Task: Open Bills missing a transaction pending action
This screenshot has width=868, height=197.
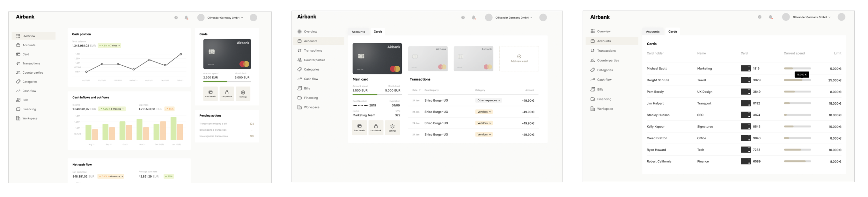Action: pyautogui.click(x=226, y=130)
